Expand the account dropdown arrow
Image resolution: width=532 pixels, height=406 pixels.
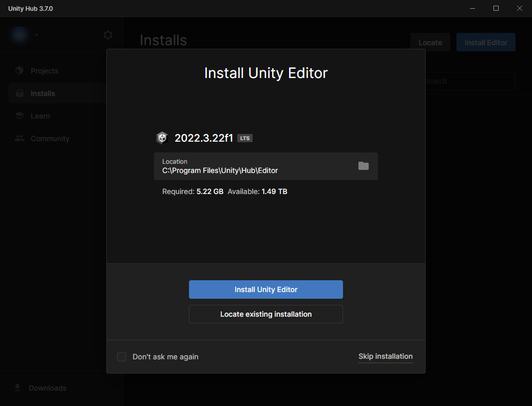tap(36, 35)
